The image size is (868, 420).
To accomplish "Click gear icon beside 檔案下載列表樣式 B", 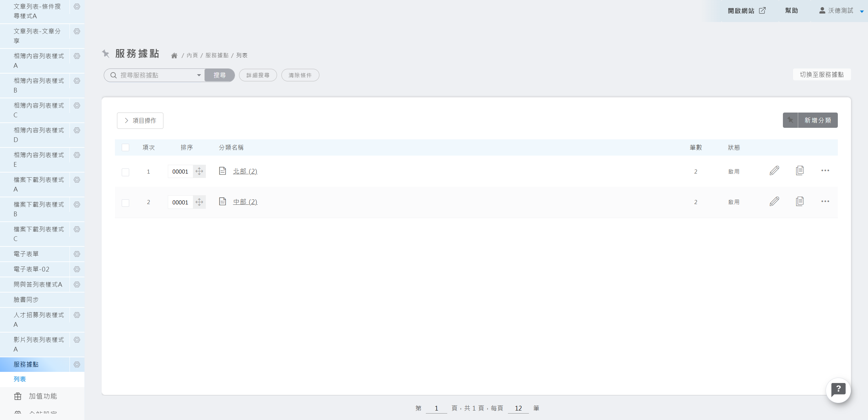I will [x=77, y=204].
